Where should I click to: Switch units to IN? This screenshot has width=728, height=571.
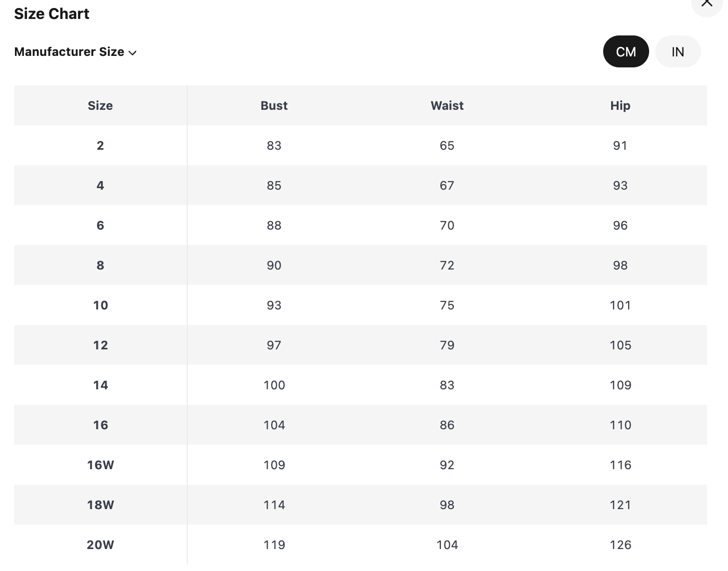(x=678, y=51)
